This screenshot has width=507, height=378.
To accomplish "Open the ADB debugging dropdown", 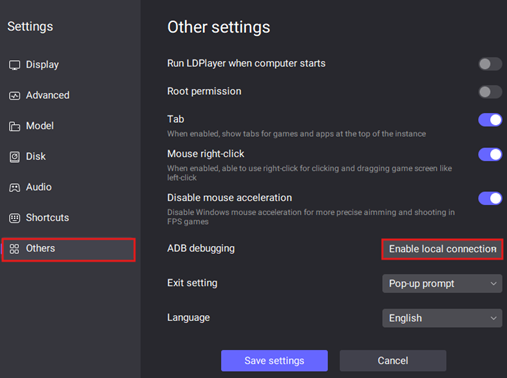I will tap(442, 249).
